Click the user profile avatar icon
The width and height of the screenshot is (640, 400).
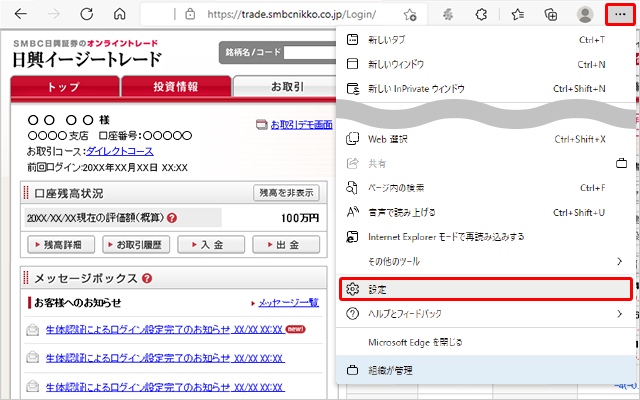tap(586, 15)
